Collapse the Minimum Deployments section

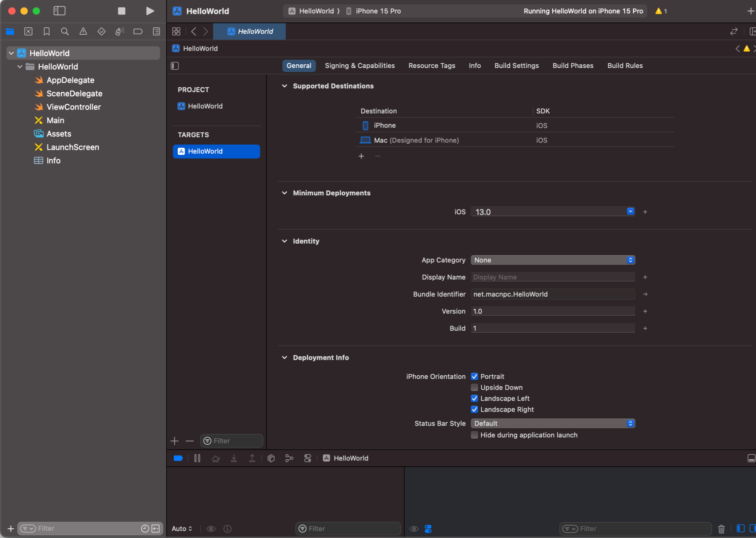284,193
